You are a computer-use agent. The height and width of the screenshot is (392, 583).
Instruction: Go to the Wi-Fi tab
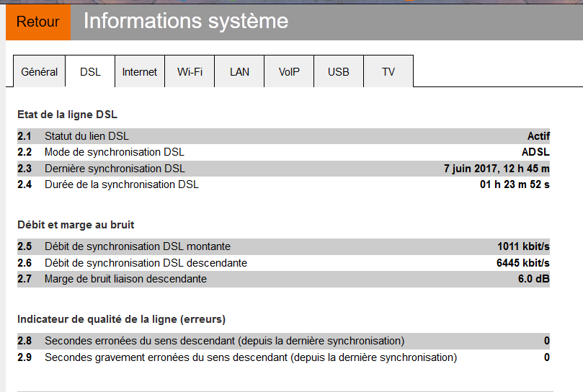(x=190, y=72)
